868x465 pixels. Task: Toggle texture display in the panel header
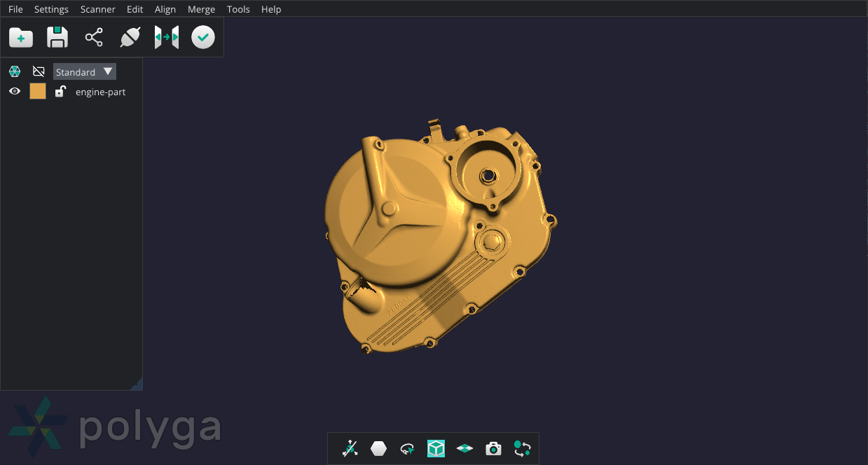39,71
